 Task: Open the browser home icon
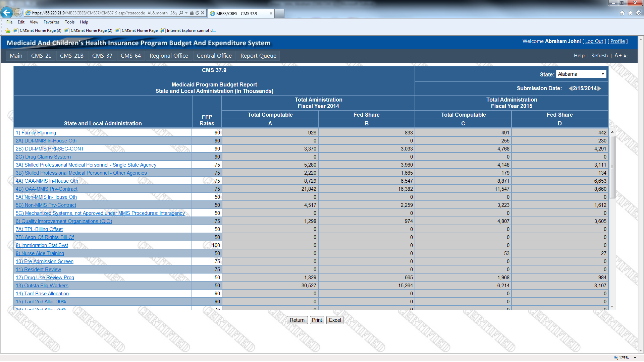click(622, 13)
